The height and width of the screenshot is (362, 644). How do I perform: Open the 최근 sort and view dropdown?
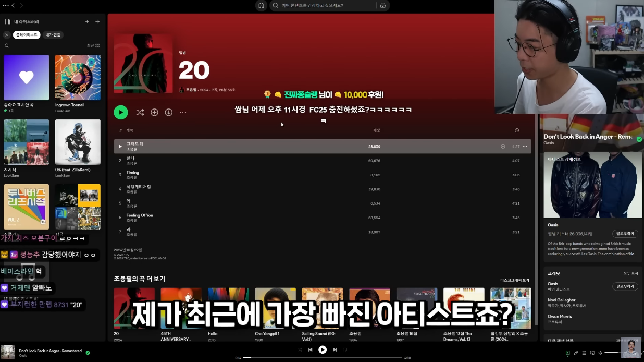[x=93, y=46]
